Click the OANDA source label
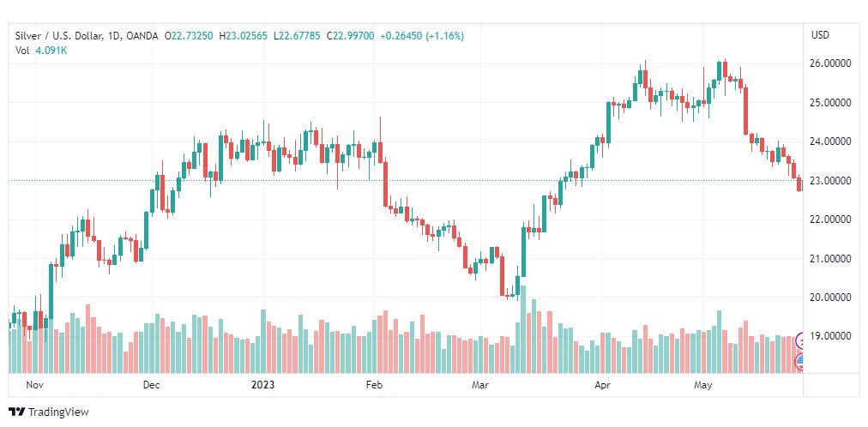The image size is (868, 427). 142,36
